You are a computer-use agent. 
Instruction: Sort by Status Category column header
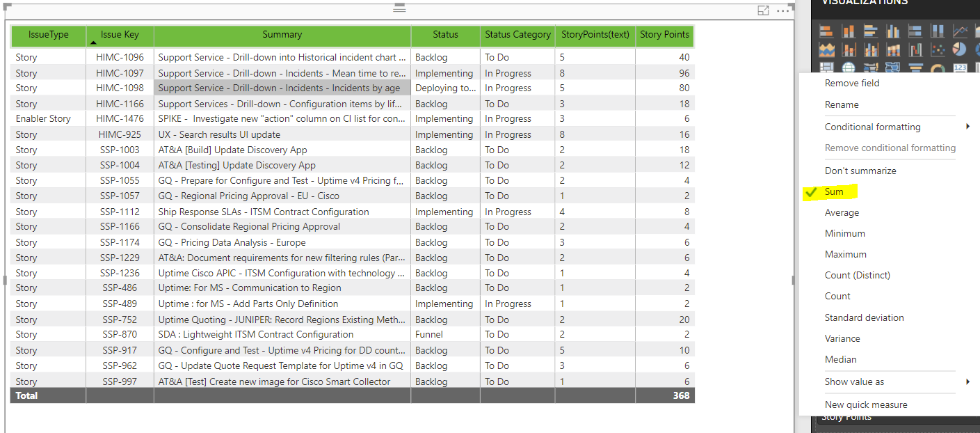[517, 35]
